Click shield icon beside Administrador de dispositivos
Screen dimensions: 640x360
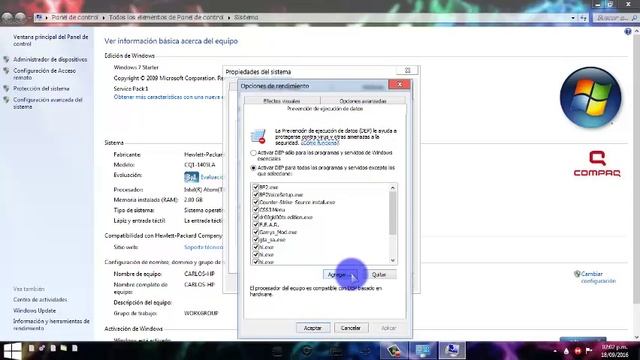pyautogui.click(x=6, y=59)
